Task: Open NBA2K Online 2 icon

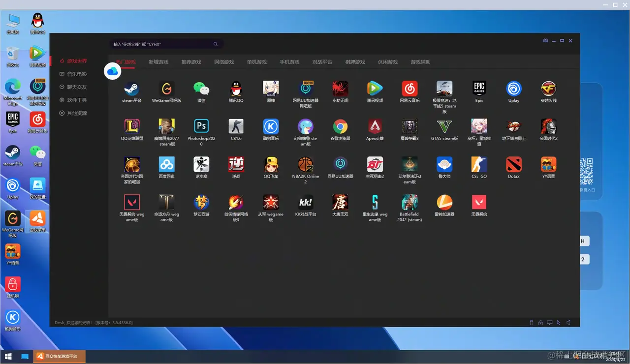Action: (x=306, y=164)
